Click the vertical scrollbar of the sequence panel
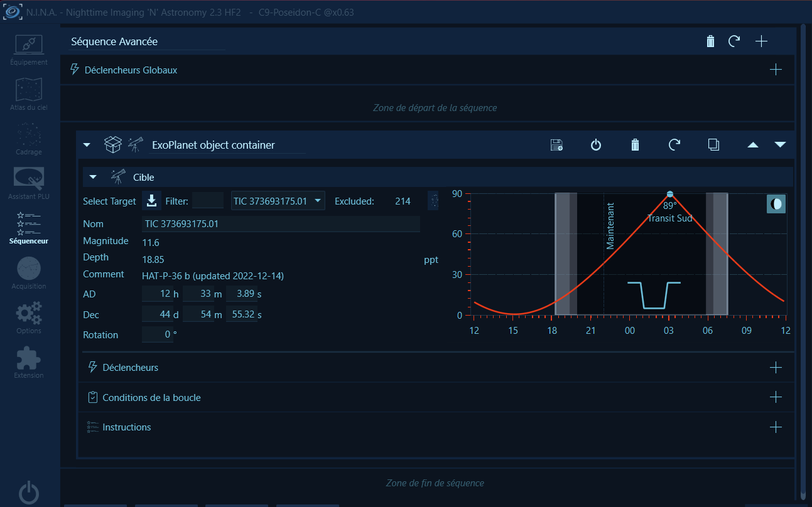Screen dimensions: 812x507 click(x=803, y=260)
